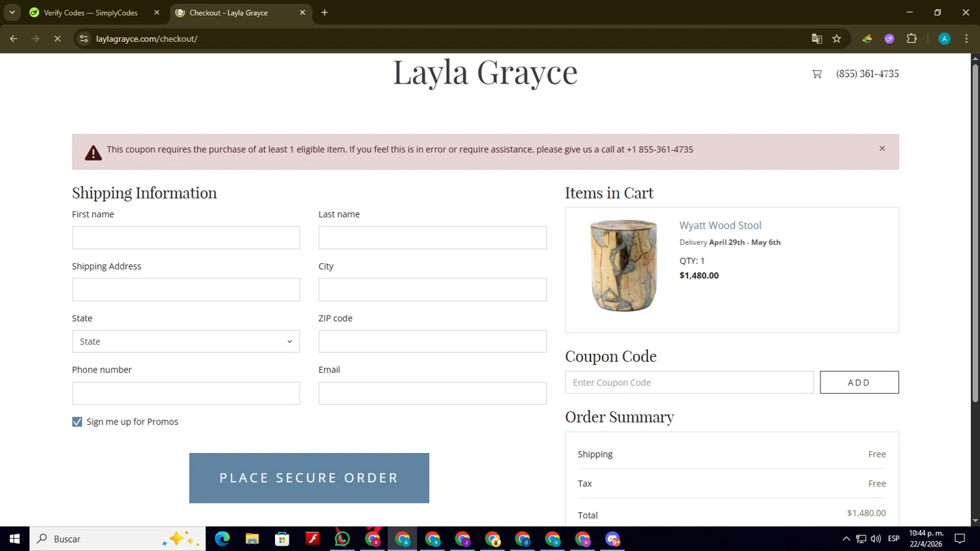Open the Adobe Flash taskbar icon
980x551 pixels.
(x=312, y=539)
